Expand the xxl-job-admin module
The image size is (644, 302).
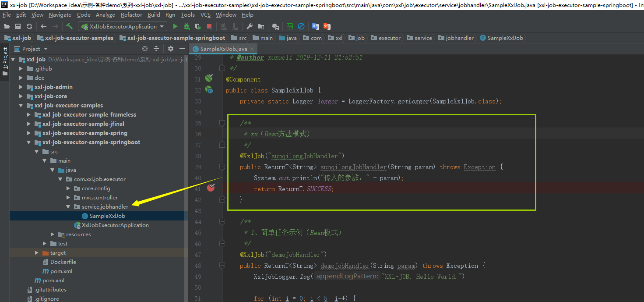tap(21, 87)
